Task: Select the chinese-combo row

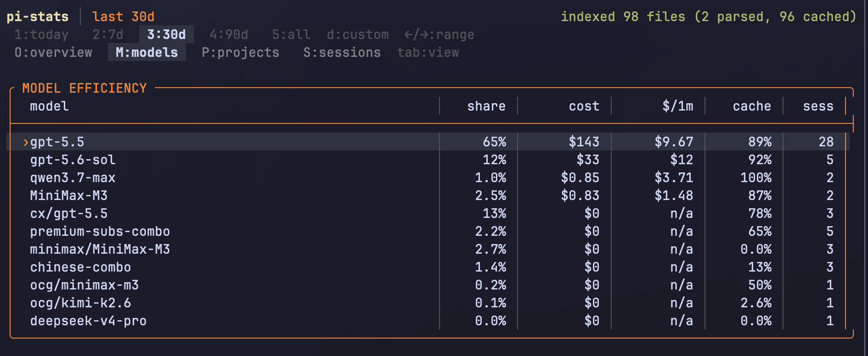Action: (428, 267)
